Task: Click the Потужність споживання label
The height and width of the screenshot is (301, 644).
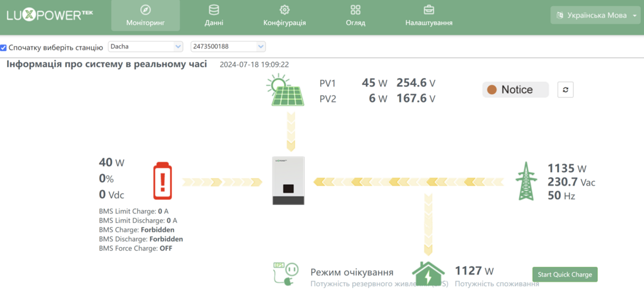Action: tap(497, 284)
